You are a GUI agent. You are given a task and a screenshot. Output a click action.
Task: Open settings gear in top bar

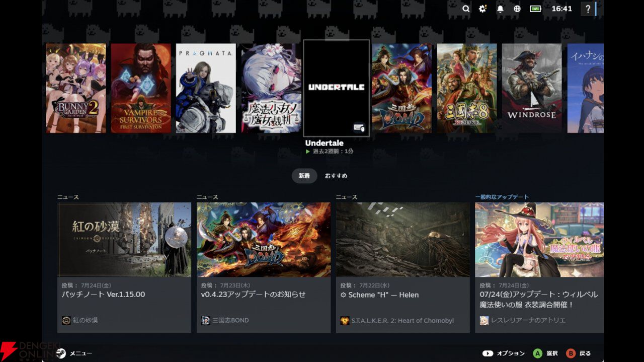pos(482,9)
